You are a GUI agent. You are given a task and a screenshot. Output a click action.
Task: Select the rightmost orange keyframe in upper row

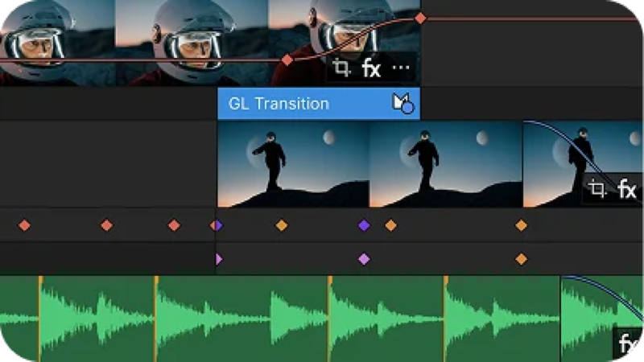(x=521, y=225)
